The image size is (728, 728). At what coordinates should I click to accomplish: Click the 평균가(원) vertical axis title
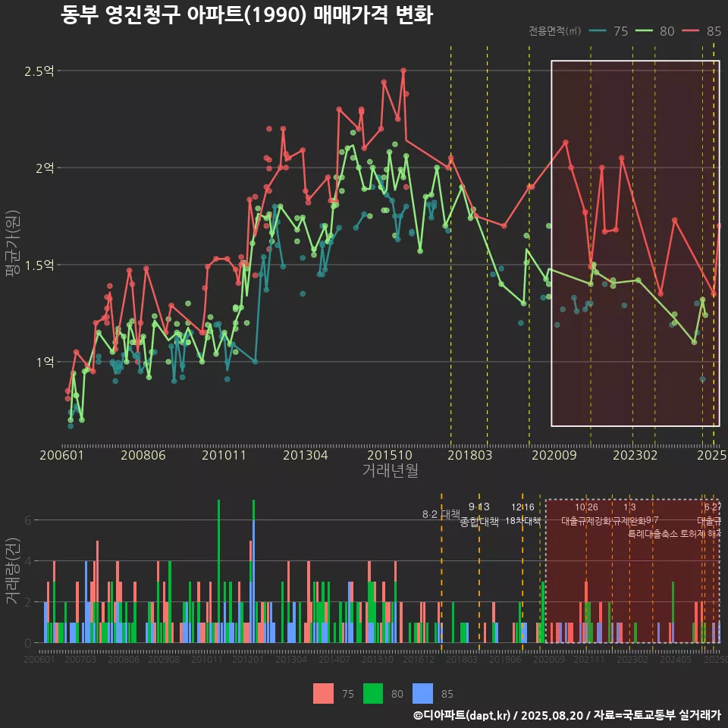tap(13, 243)
